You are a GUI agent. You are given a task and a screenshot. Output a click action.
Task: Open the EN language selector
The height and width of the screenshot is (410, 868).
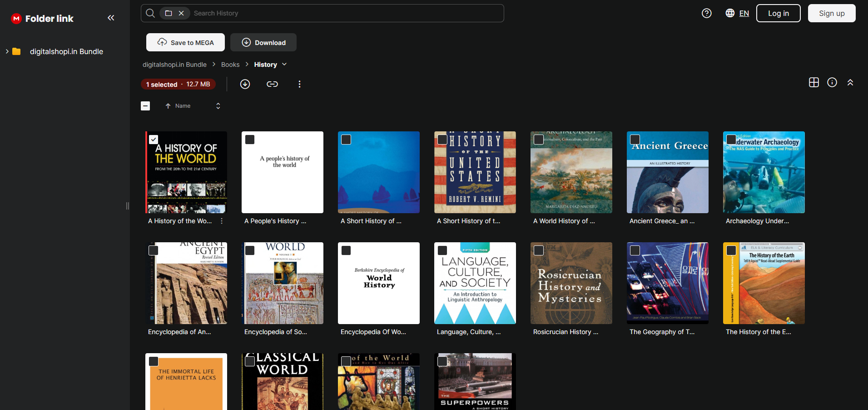(744, 13)
